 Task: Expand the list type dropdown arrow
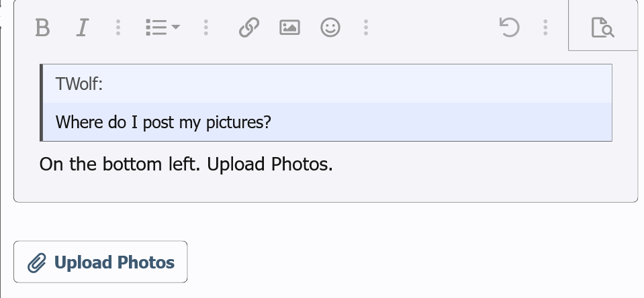point(176,28)
